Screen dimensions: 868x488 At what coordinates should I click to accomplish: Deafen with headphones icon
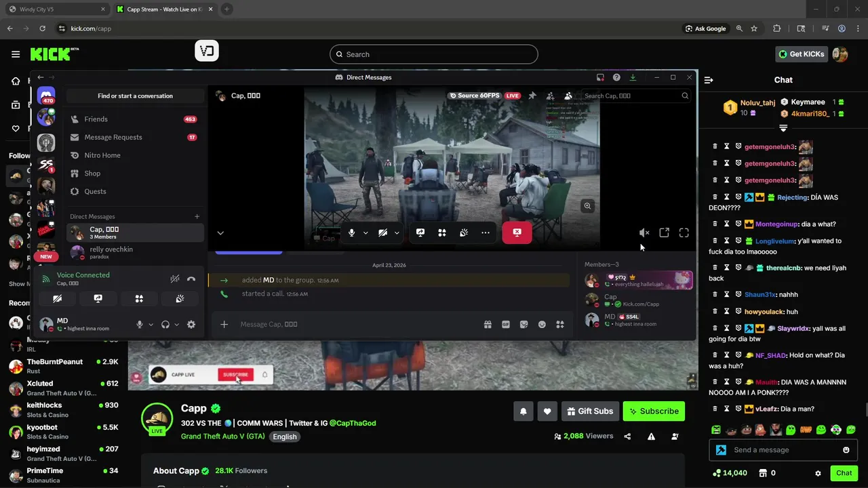click(165, 325)
